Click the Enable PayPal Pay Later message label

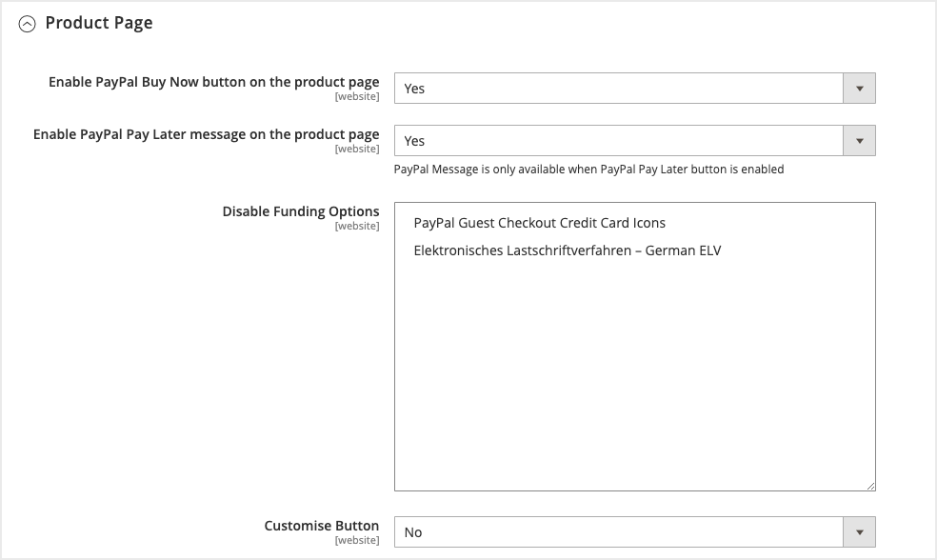point(206,134)
